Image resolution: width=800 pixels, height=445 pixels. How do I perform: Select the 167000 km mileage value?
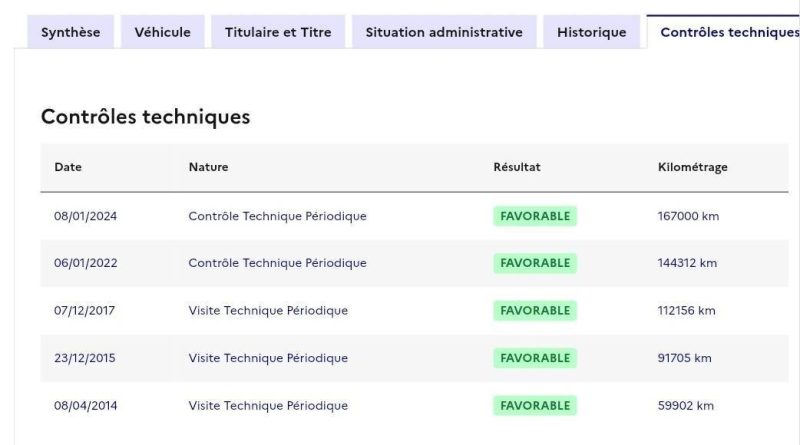pyautogui.click(x=683, y=216)
